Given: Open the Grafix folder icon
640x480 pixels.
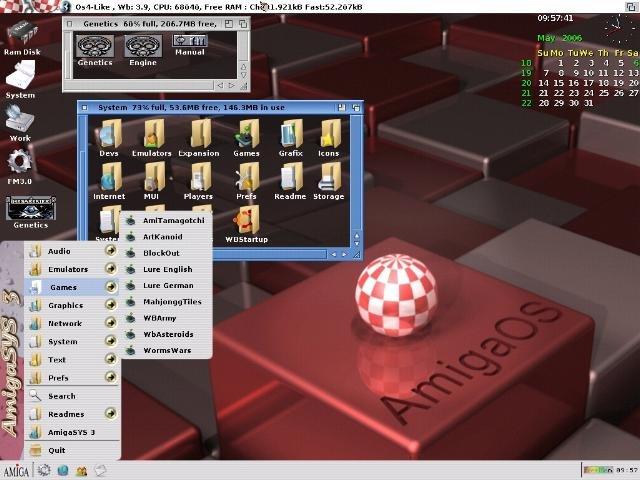Looking at the screenshot, I should tap(291, 135).
